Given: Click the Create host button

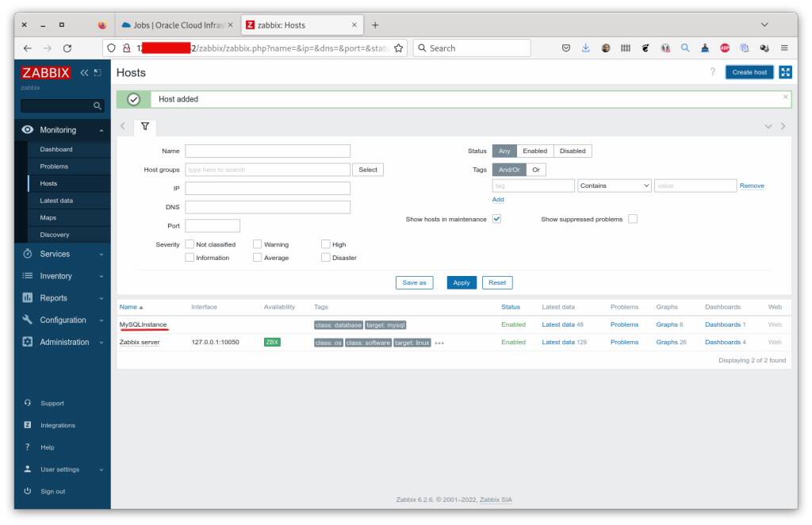Looking at the screenshot, I should pyautogui.click(x=749, y=72).
